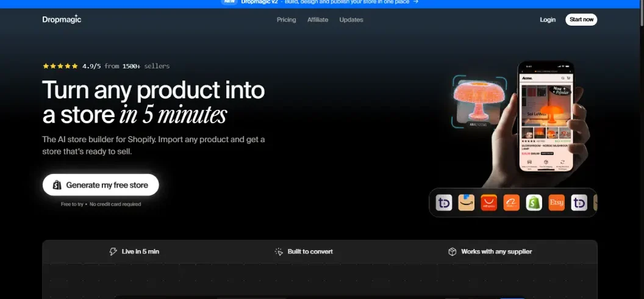Click the cursor icon beside Built to convert
Viewport: 644px width, 299px height.
point(279,251)
